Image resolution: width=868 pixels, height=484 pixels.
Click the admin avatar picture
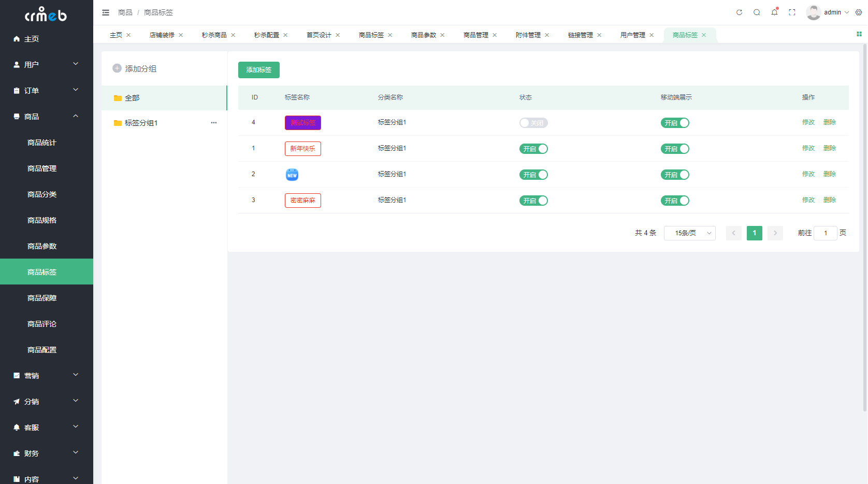pos(813,12)
